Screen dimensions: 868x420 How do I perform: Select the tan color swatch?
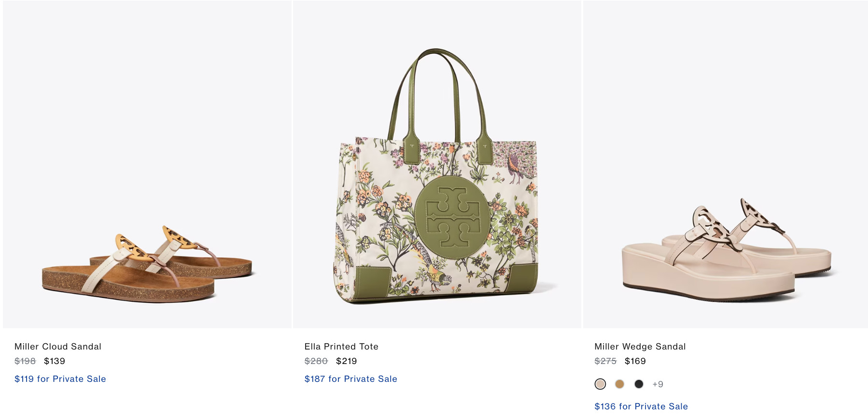[x=619, y=384]
